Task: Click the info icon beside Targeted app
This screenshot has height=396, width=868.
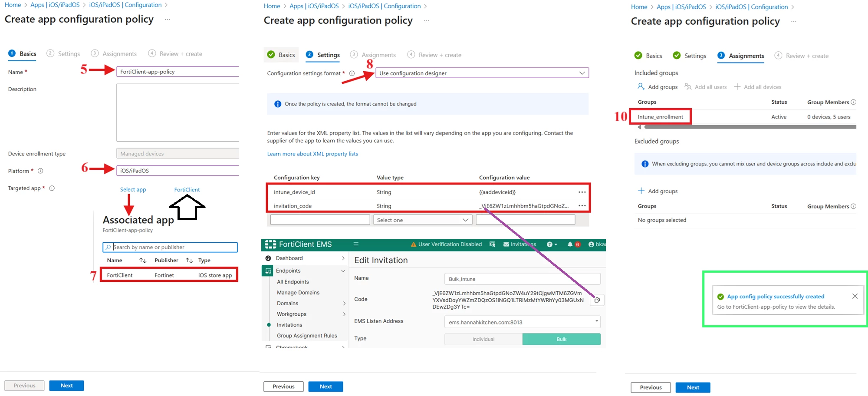Action: pos(52,188)
